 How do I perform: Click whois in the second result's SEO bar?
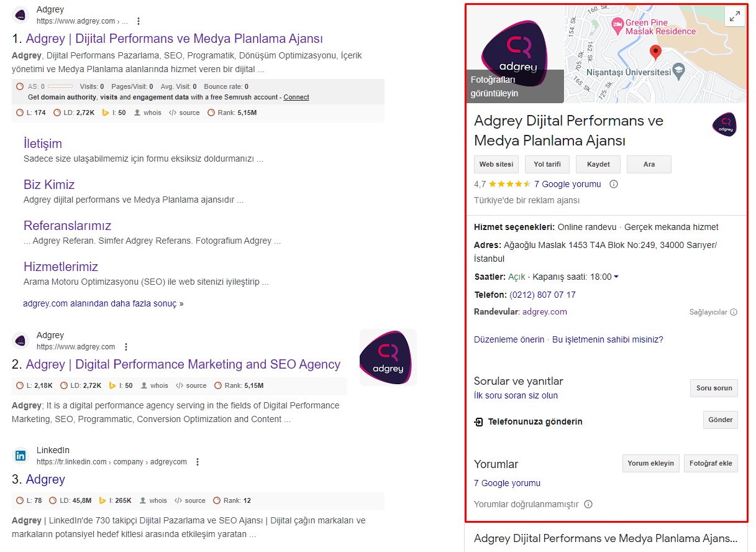(155, 385)
